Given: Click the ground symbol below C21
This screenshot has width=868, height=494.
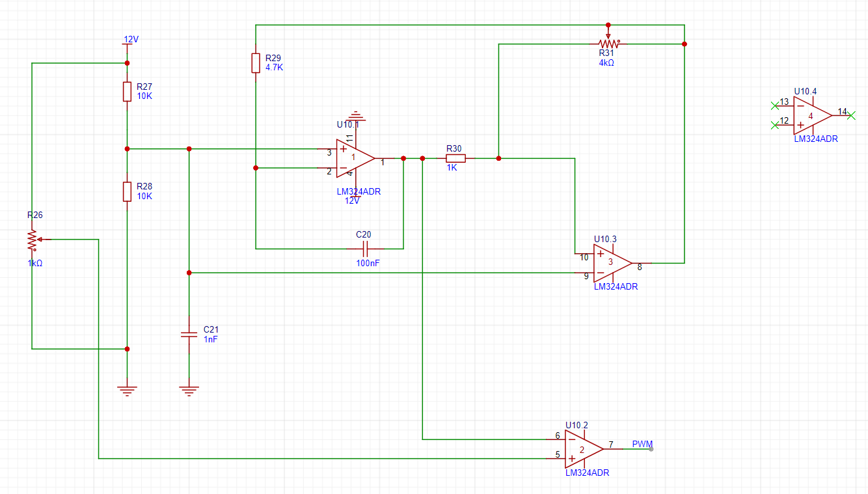Looking at the screenshot, I should click(x=189, y=391).
